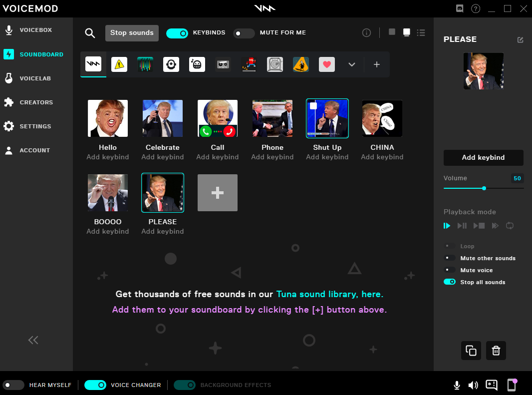Click the volume value 50 field
Image resolution: width=532 pixels, height=395 pixels.
click(517, 178)
